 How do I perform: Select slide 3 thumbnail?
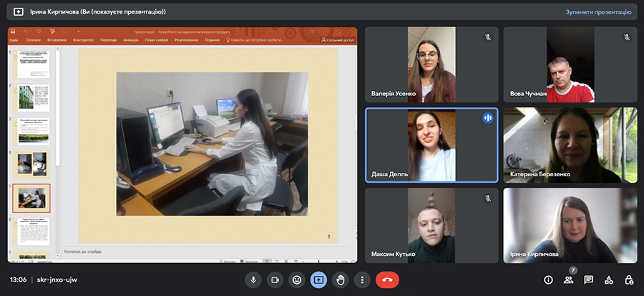31,131
